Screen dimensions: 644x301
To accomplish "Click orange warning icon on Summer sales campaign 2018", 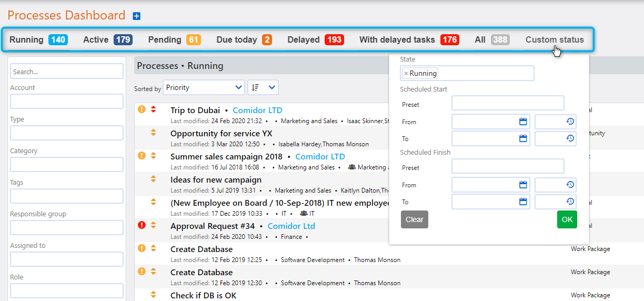I will 142,156.
